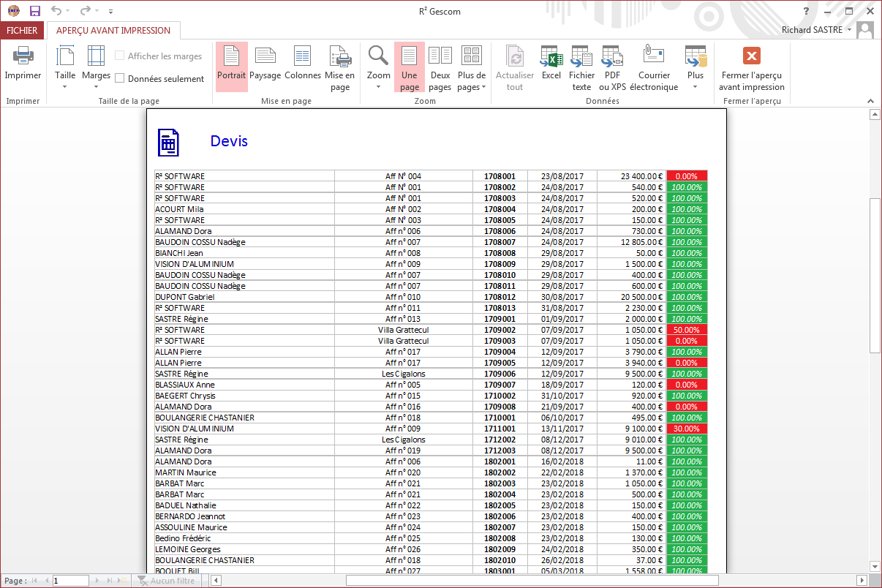Click the current page number field
The height and width of the screenshot is (588, 882).
70,581
